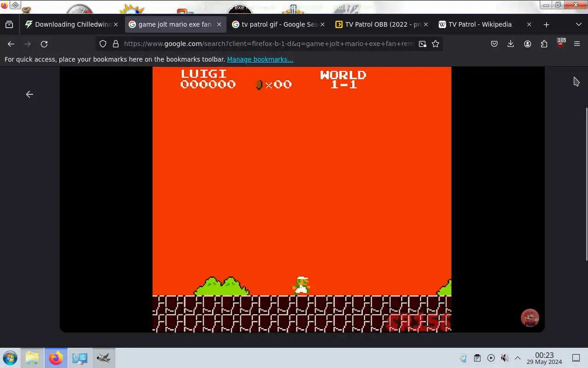This screenshot has height=368, width=588.
Task: Open the clipboard tray icon
Action: [x=477, y=358]
